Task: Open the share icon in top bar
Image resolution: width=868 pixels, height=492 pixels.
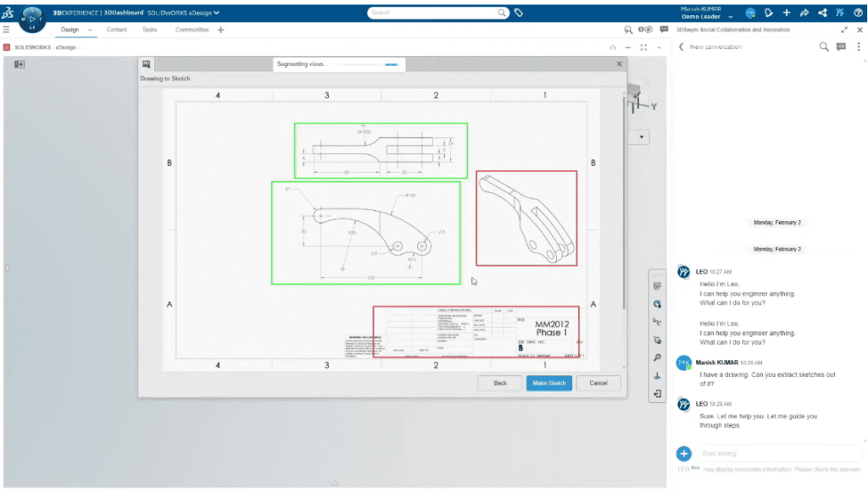Action: (x=822, y=12)
